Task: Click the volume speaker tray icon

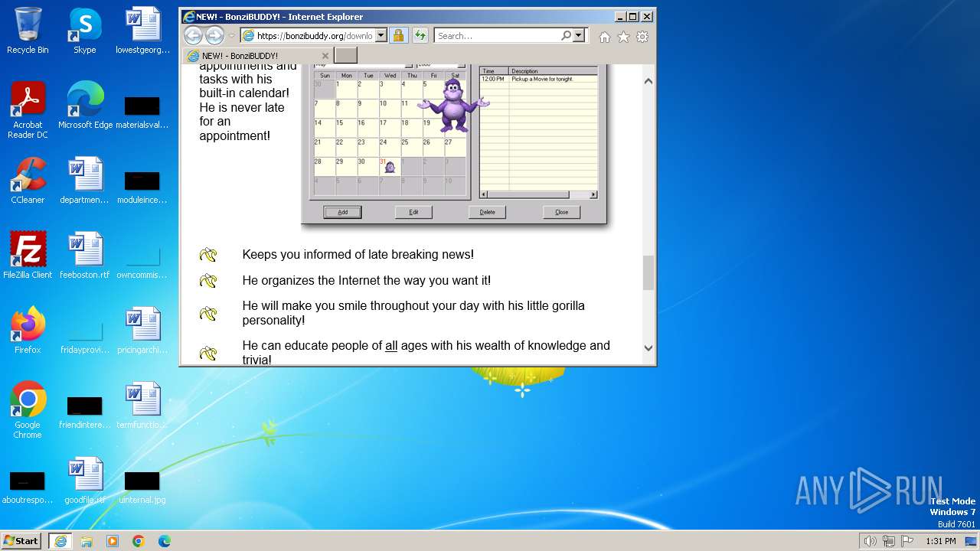Action: click(x=870, y=541)
